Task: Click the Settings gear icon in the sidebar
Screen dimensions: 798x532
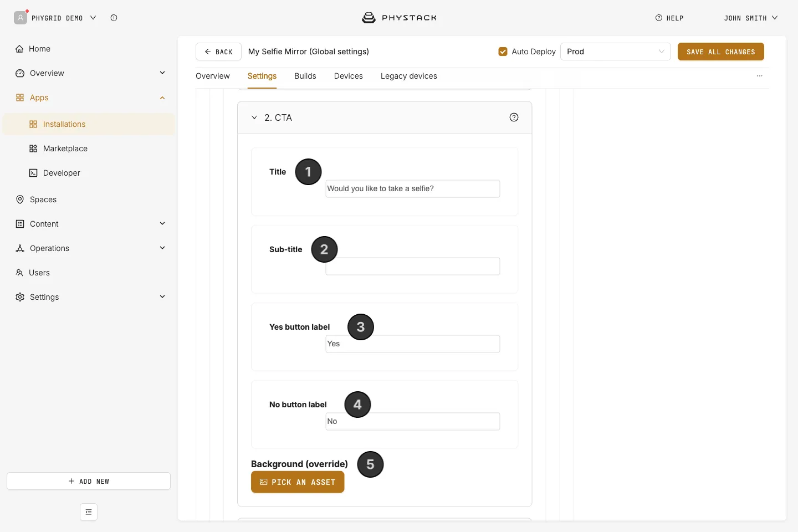Action: (x=20, y=297)
